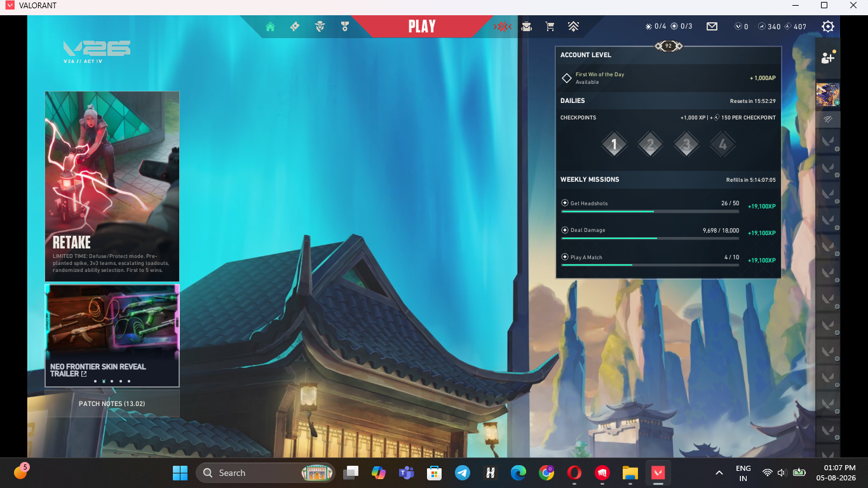Open the Windows Start menu
868x488 pixels.
(x=180, y=473)
